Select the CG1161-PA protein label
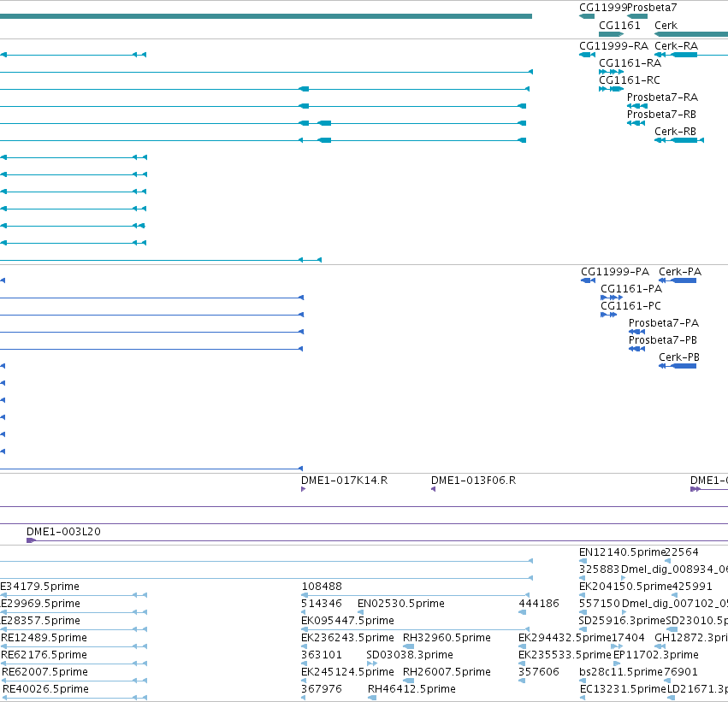This screenshot has width=728, height=702. tap(631, 289)
